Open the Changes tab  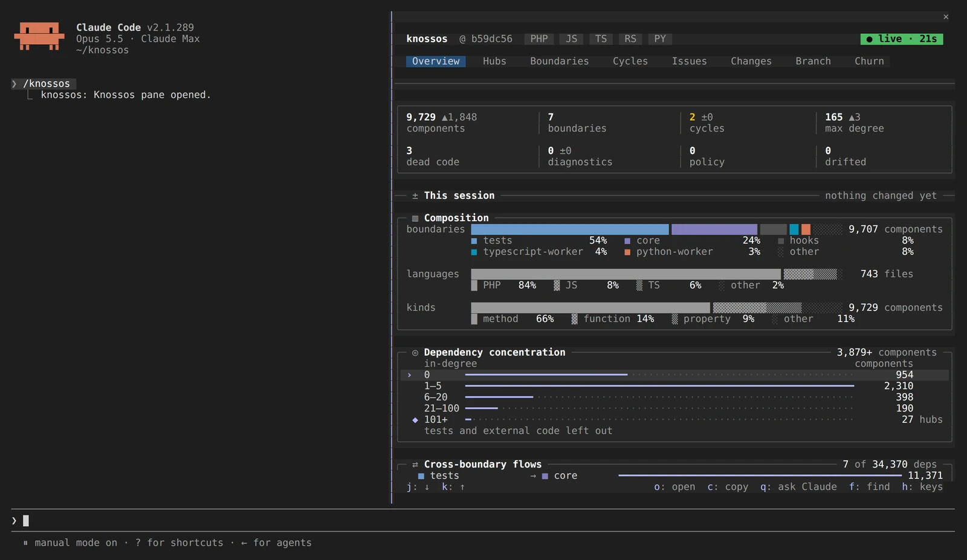tap(751, 61)
